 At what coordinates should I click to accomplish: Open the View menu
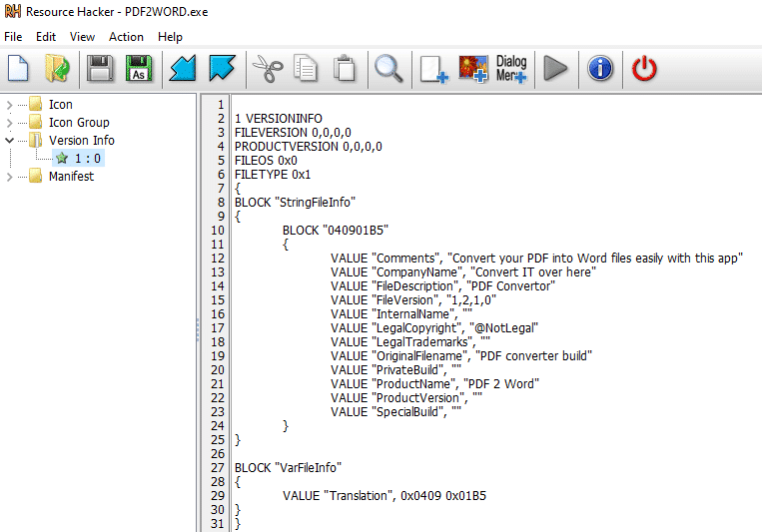tap(82, 37)
